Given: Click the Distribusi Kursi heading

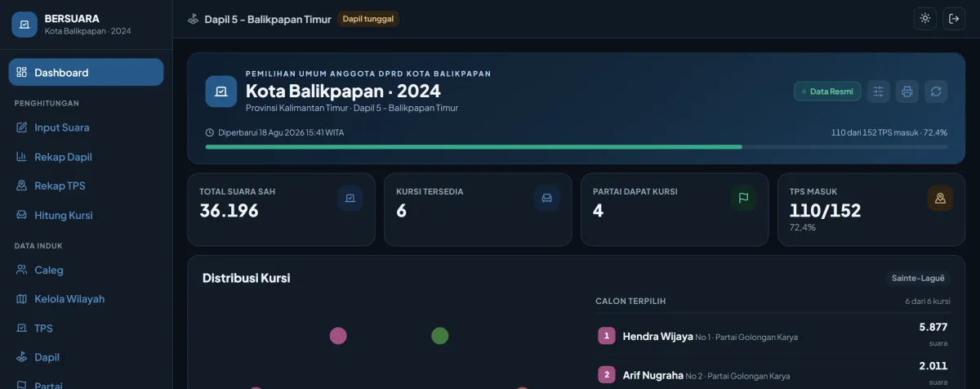Looking at the screenshot, I should (x=246, y=278).
